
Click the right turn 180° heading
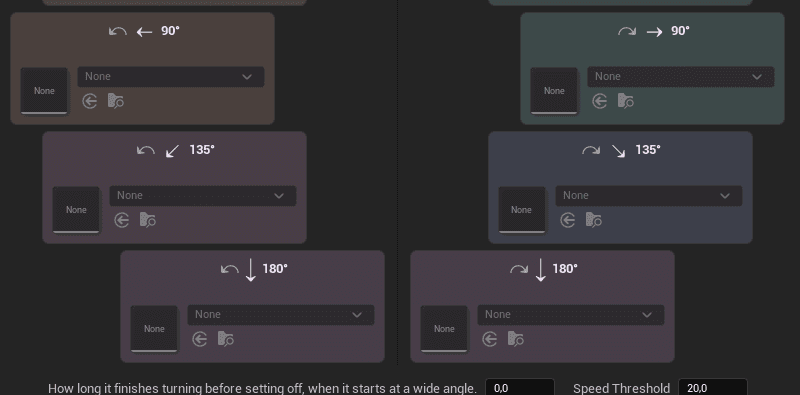[x=544, y=269]
